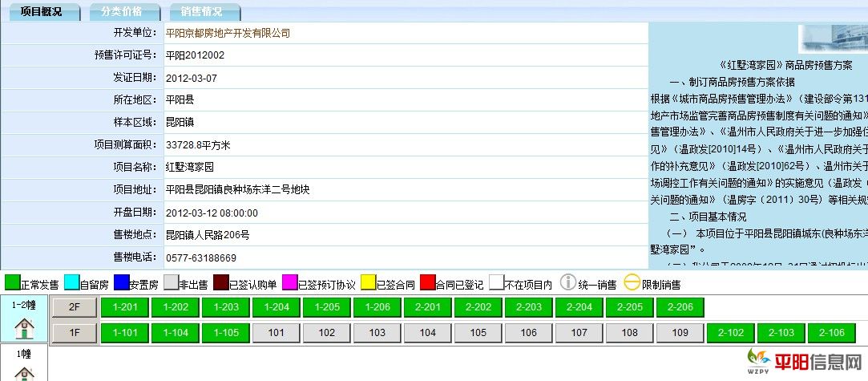The height and width of the screenshot is (381, 868).
Task: Open unit 1-101
Action: (x=124, y=333)
